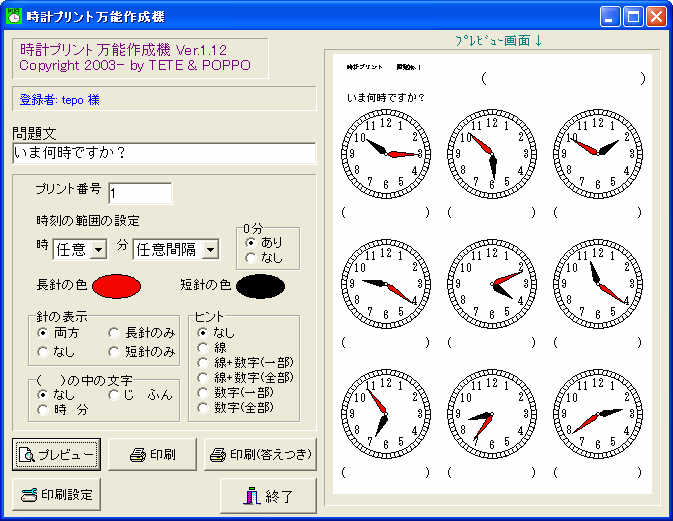This screenshot has width=673, height=521.
Task: Click the center clock in preview
Action: click(492, 284)
